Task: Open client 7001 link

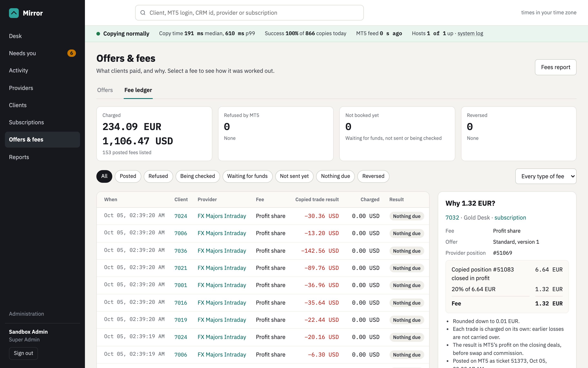Action: [x=181, y=285]
